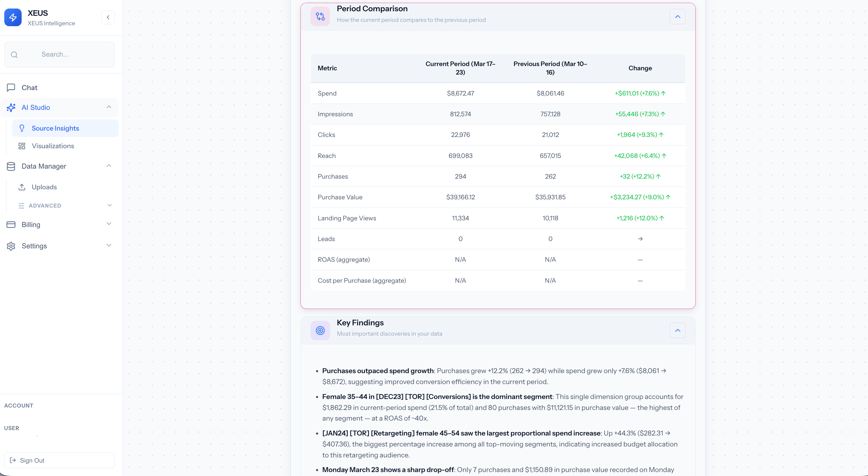Collapse the Period Comparison panel
868x476 pixels.
coord(678,16)
